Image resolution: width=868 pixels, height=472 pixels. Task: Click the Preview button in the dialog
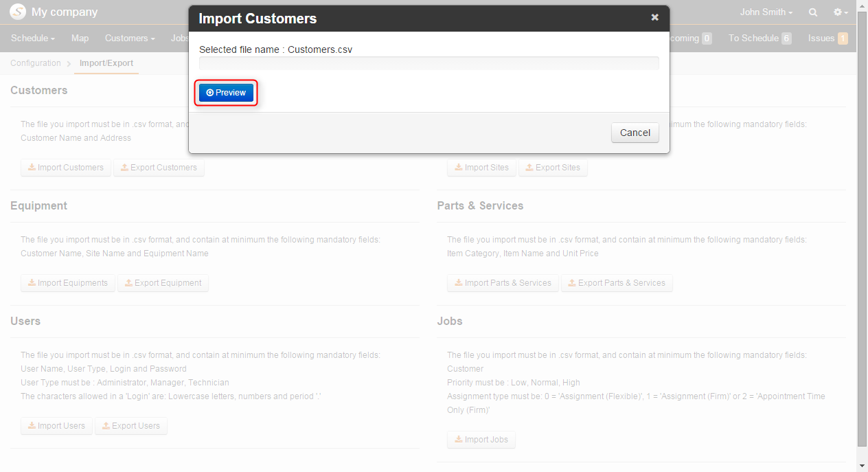tap(226, 92)
